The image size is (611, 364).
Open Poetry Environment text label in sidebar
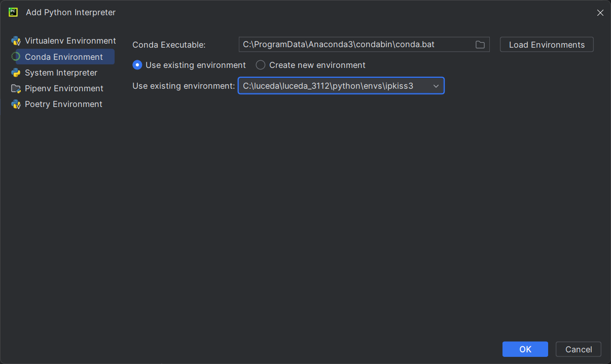[x=63, y=104]
